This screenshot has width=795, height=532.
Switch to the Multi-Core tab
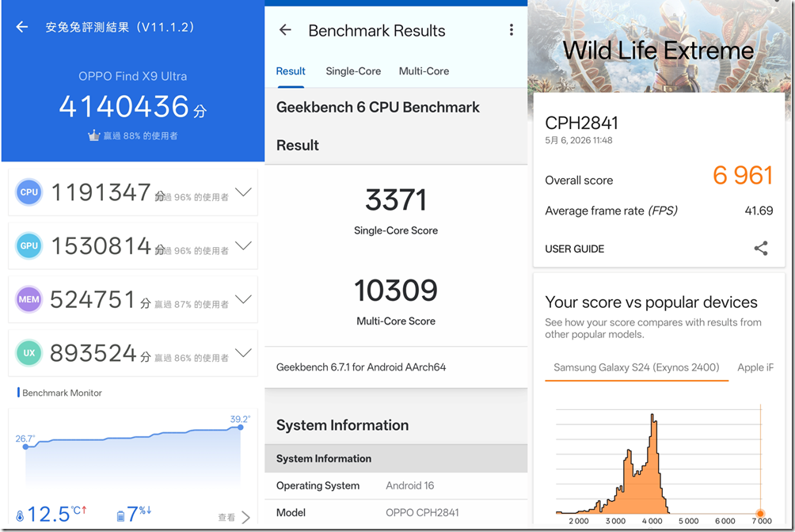(x=424, y=71)
